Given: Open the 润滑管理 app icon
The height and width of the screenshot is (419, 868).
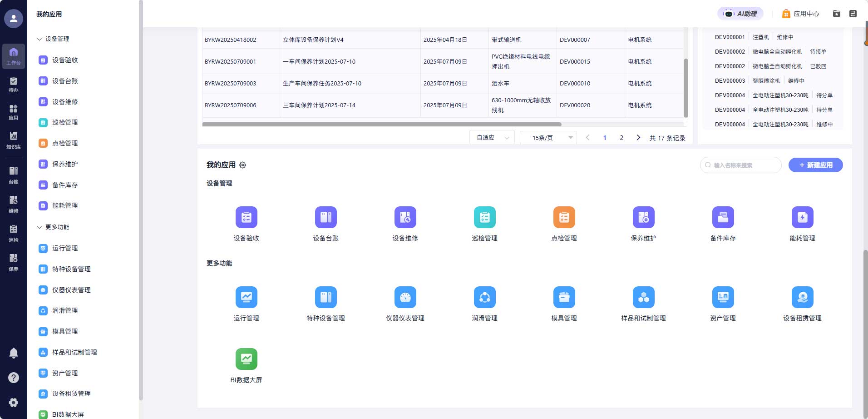Looking at the screenshot, I should [x=484, y=298].
